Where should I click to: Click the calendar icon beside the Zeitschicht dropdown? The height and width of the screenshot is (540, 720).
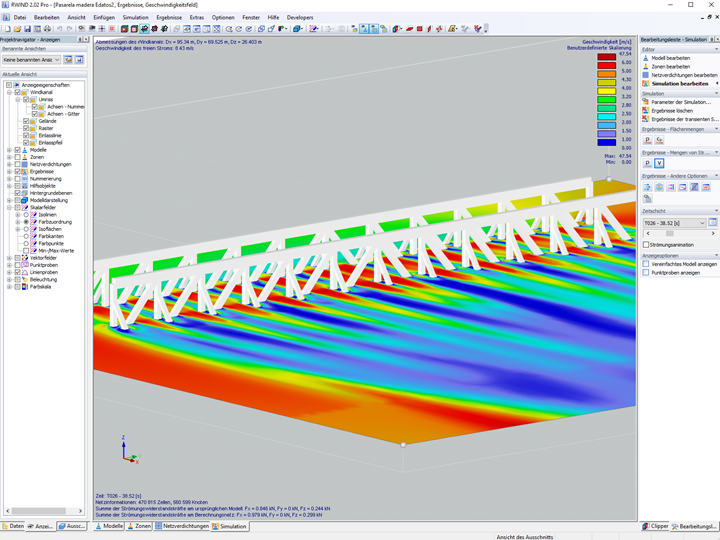click(x=713, y=222)
